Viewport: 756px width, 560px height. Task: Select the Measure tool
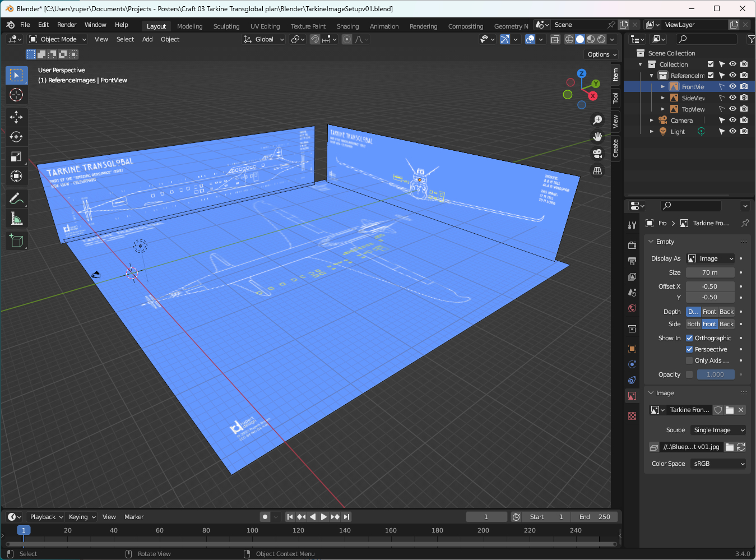[x=16, y=219]
